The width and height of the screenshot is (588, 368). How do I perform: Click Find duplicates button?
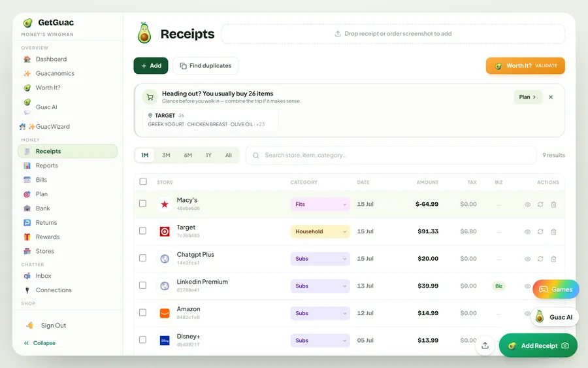pos(206,65)
